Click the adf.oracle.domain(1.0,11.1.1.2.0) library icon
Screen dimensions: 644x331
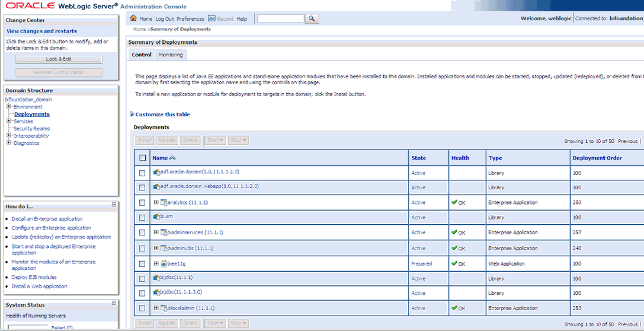click(156, 172)
